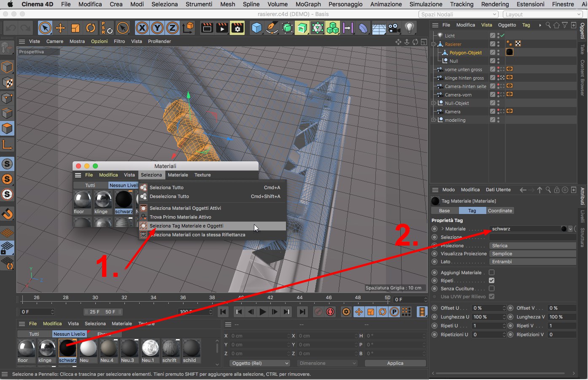Add a Cube primitive object
588x380 pixels.
(x=256, y=28)
